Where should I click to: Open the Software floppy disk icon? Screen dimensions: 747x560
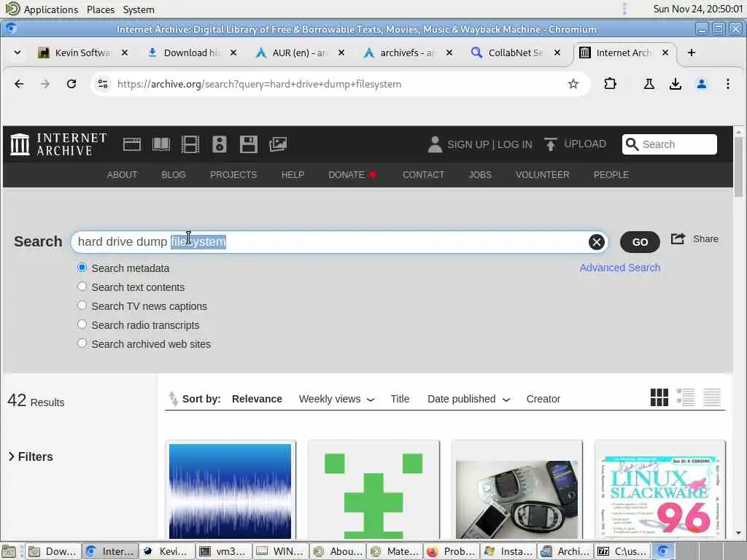248,144
